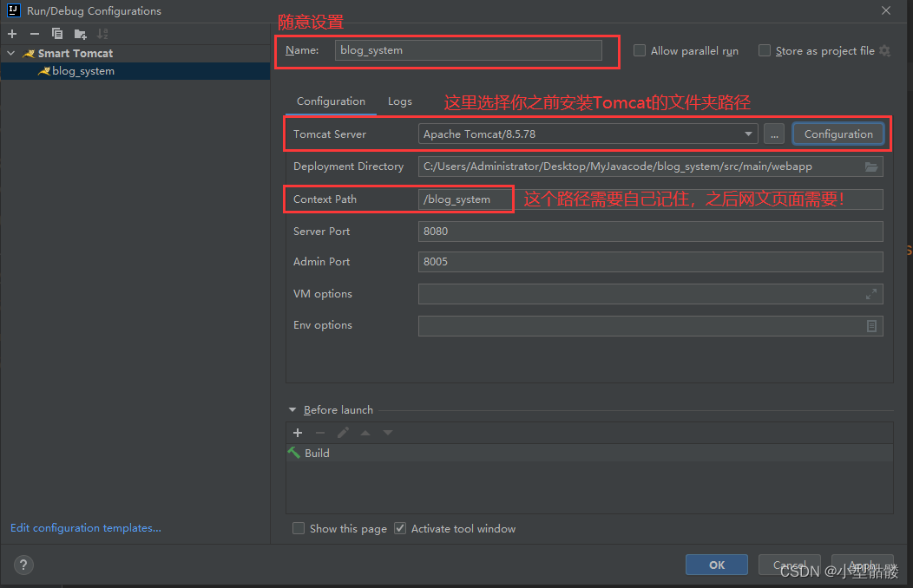The image size is (913, 588).
Task: Add a Before launch task
Action: click(298, 433)
